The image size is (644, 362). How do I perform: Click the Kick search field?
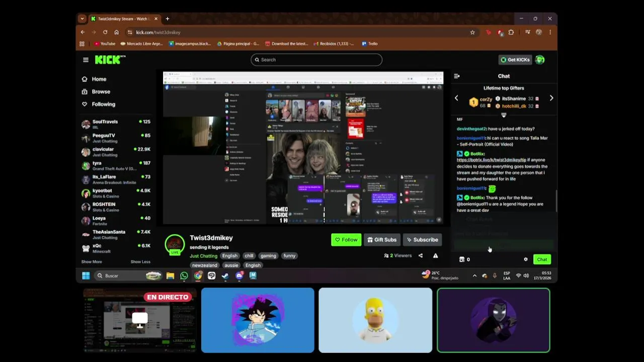pos(316,60)
